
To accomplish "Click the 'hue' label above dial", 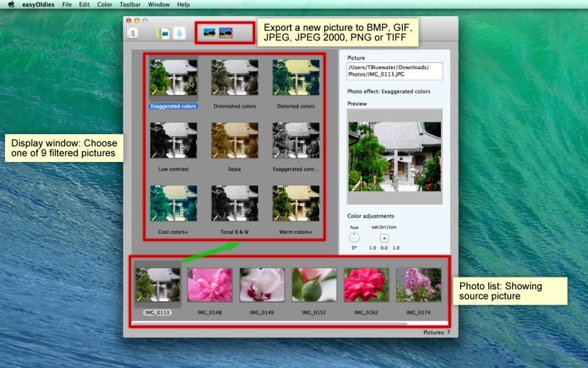I will point(354,227).
